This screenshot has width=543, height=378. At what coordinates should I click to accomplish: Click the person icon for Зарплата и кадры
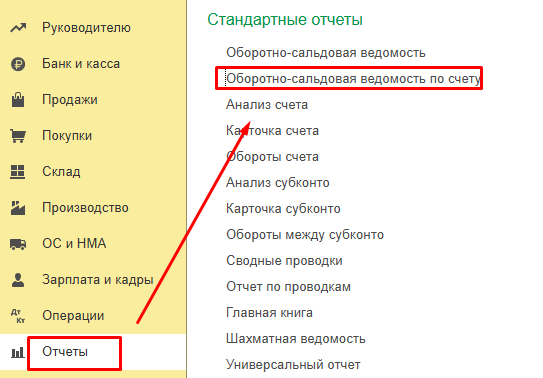18,280
